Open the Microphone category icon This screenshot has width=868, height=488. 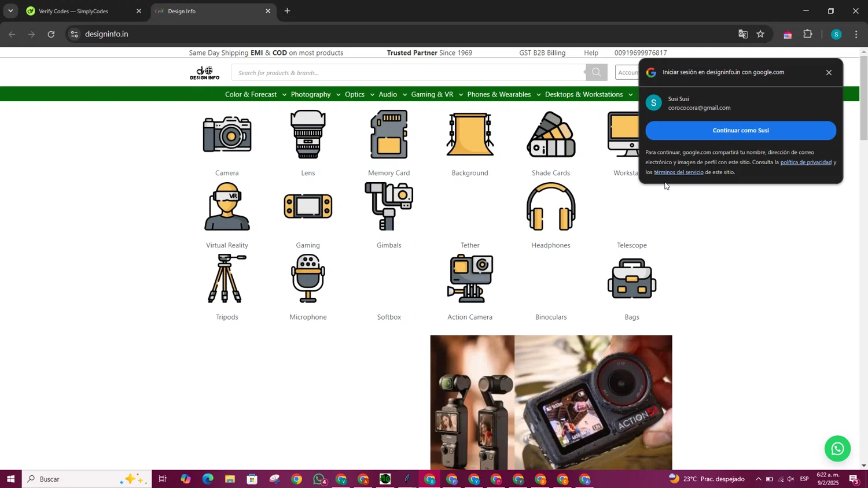(308, 279)
